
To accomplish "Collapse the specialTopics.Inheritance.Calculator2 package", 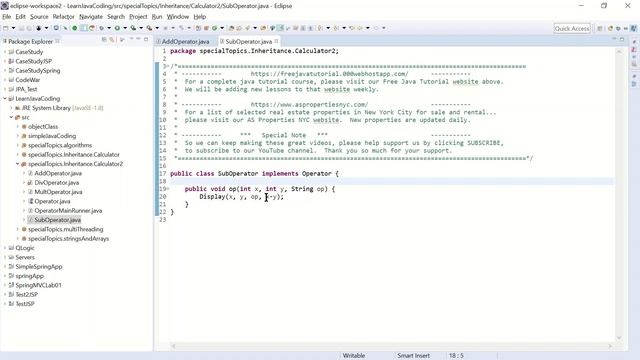I will tap(18, 164).
